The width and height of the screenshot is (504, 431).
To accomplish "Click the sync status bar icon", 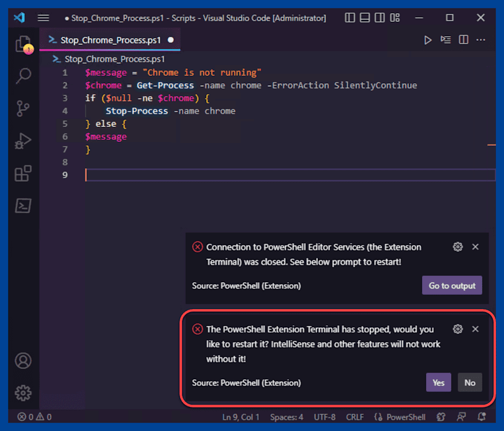I will [x=441, y=417].
